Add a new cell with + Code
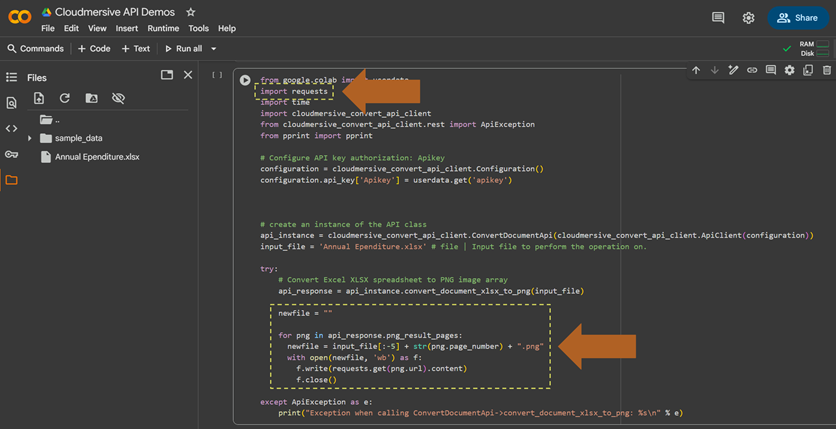The height and width of the screenshot is (429, 836). click(94, 48)
